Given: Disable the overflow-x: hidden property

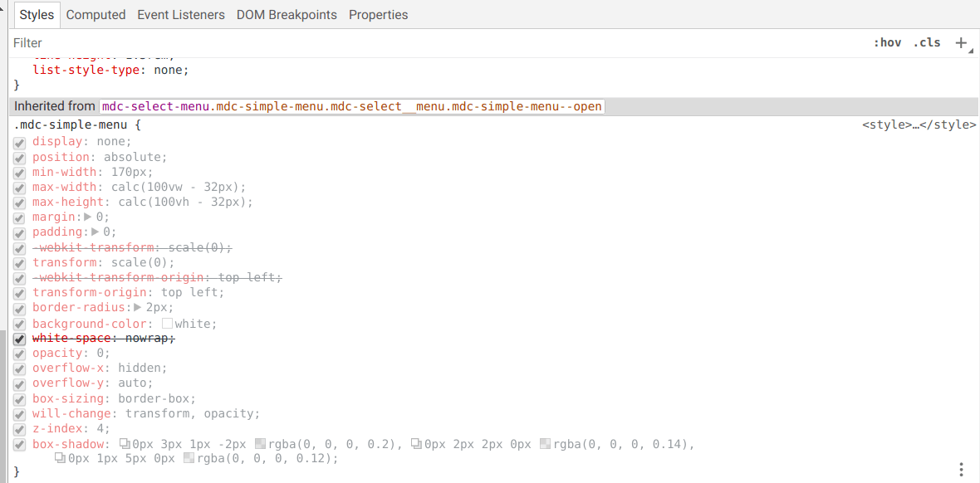Looking at the screenshot, I should 19,369.
